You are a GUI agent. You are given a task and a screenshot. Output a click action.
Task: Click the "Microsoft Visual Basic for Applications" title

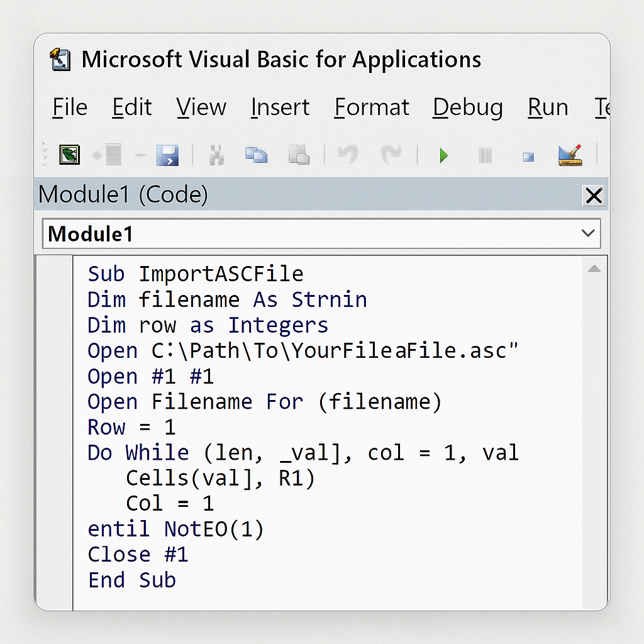click(x=281, y=60)
